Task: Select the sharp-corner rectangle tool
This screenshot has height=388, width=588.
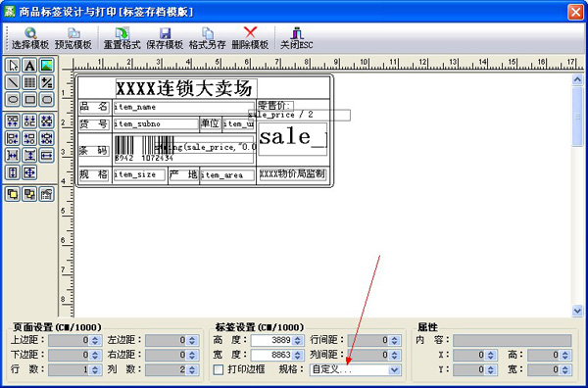Action: [29, 99]
